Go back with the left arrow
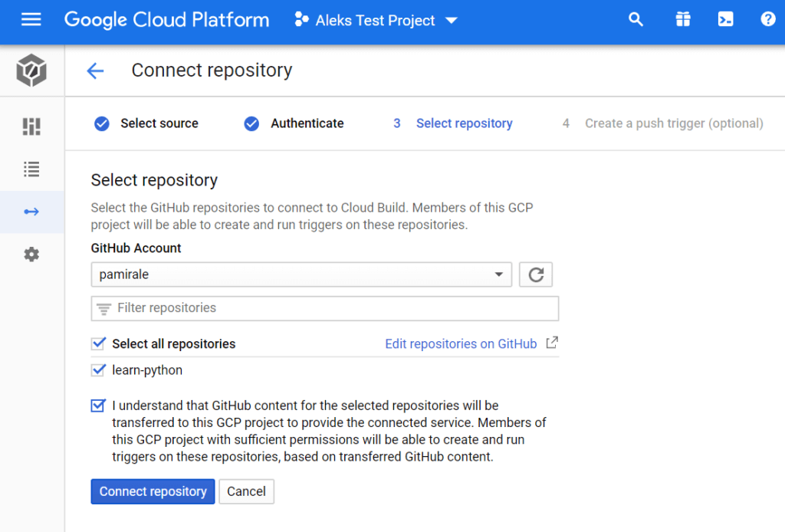 pos(95,71)
